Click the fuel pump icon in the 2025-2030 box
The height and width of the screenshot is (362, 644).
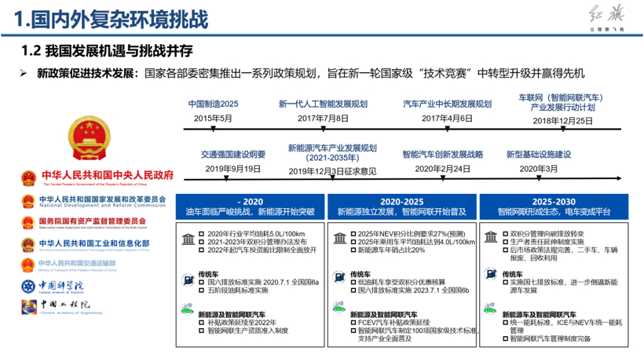[490, 273]
